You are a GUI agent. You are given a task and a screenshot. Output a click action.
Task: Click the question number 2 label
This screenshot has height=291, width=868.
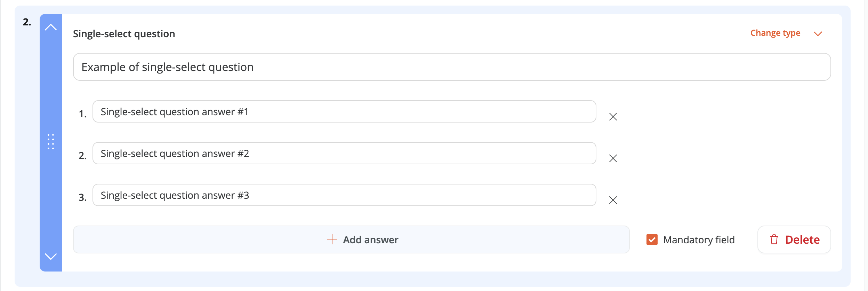click(27, 22)
